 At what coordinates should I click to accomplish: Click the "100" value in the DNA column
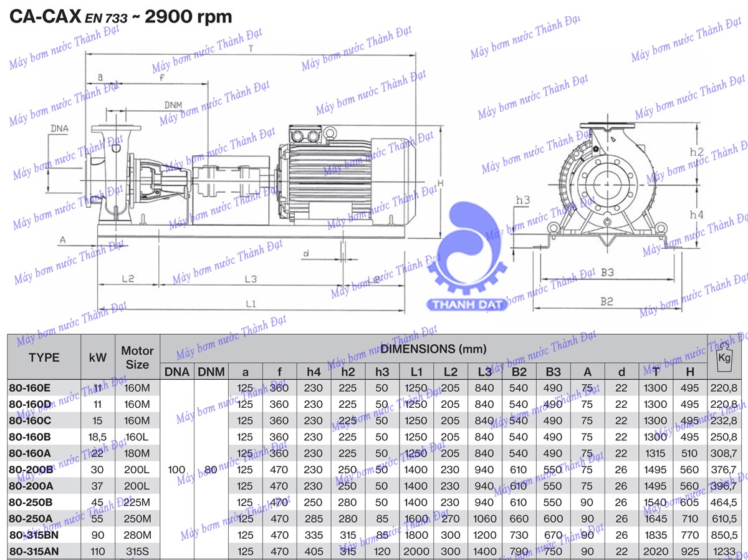coord(178,470)
